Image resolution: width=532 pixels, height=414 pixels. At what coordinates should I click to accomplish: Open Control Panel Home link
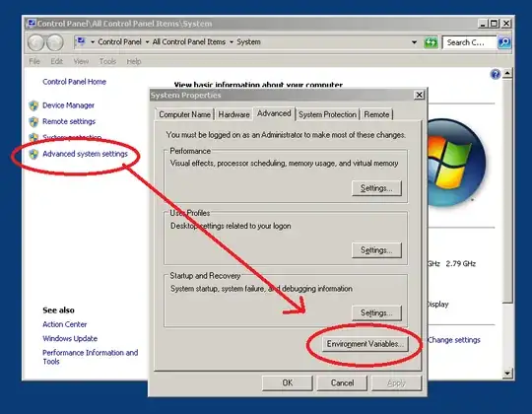point(74,82)
